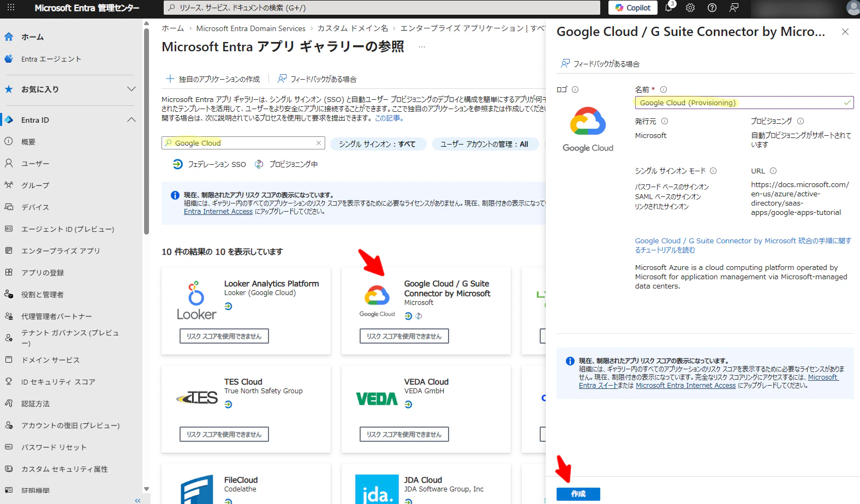The height and width of the screenshot is (504, 860).
Task: Click the アカウントの復旧 sidebar icon
Action: (9, 425)
